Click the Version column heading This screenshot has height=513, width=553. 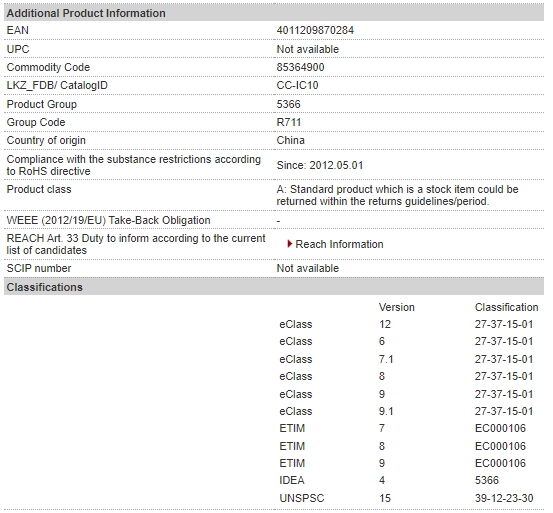point(396,307)
